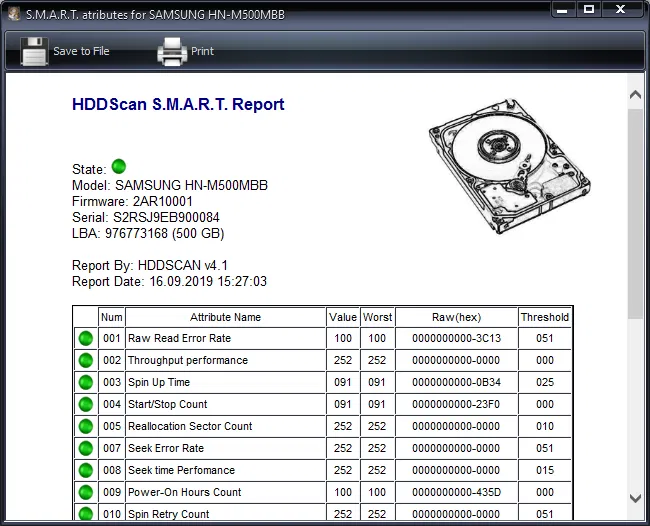Screen dimensions: 650x526
Task: Minimize the S.M.A.R.T. attributes window
Action: tap(563, 10)
